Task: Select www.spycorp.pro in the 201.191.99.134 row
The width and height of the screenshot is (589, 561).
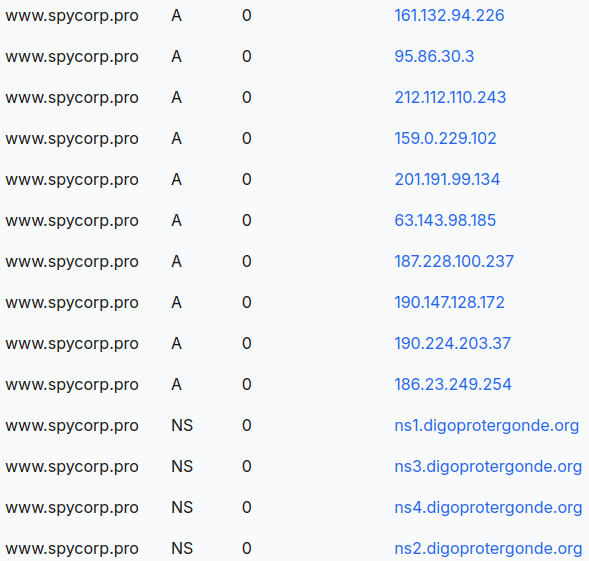Action: coord(72,180)
